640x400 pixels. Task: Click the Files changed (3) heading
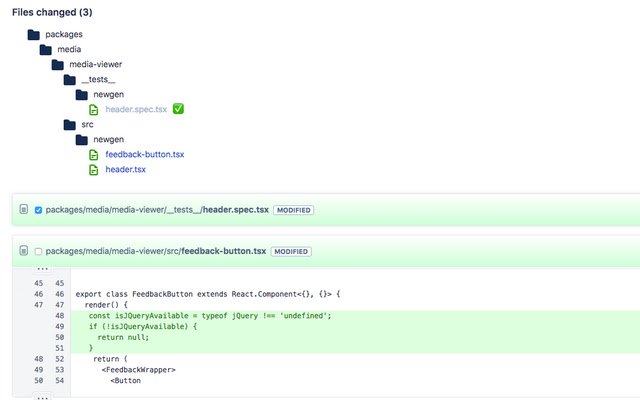click(52, 12)
